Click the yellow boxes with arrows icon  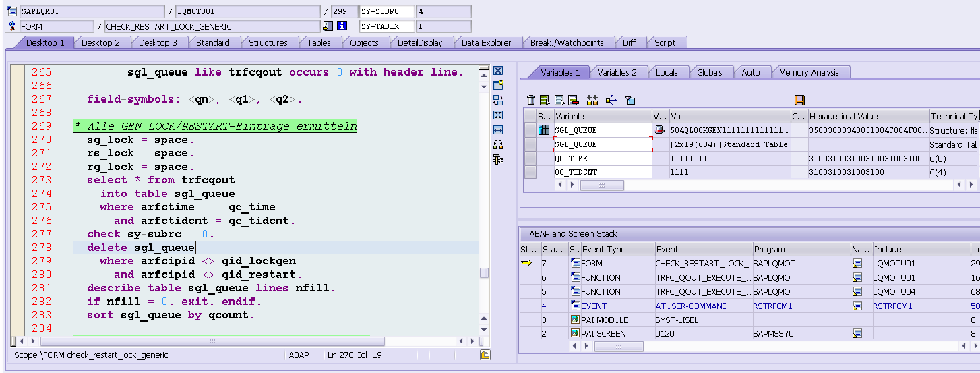click(592, 100)
